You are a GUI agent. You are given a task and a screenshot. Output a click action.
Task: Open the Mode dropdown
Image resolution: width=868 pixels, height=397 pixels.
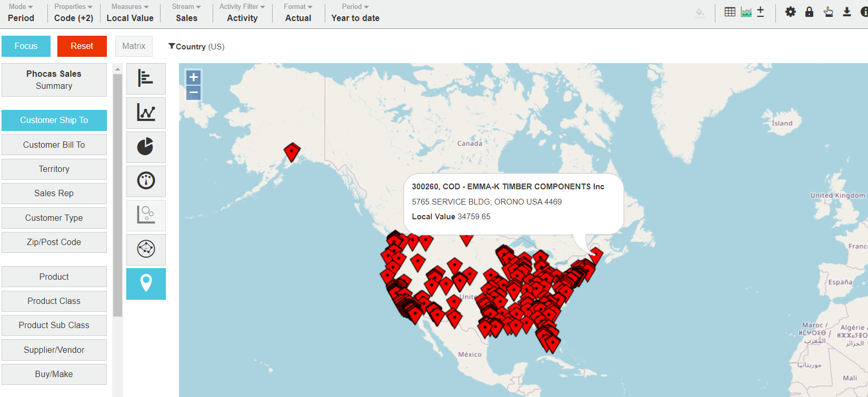21,12
